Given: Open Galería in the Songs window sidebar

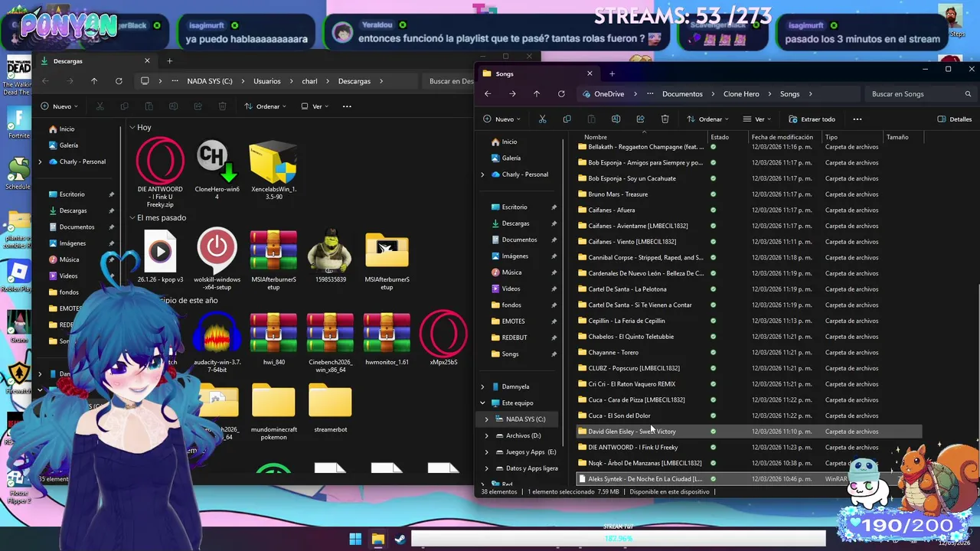Looking at the screenshot, I should click(511, 158).
